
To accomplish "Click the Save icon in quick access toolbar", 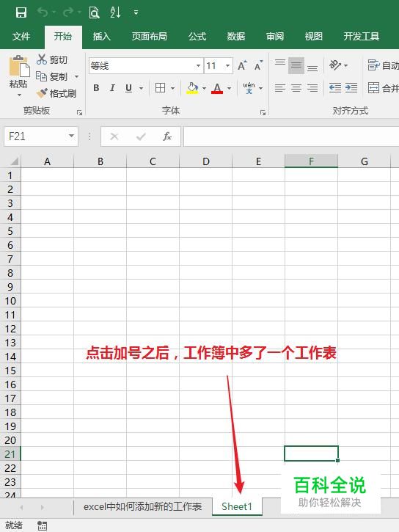I will (21, 12).
